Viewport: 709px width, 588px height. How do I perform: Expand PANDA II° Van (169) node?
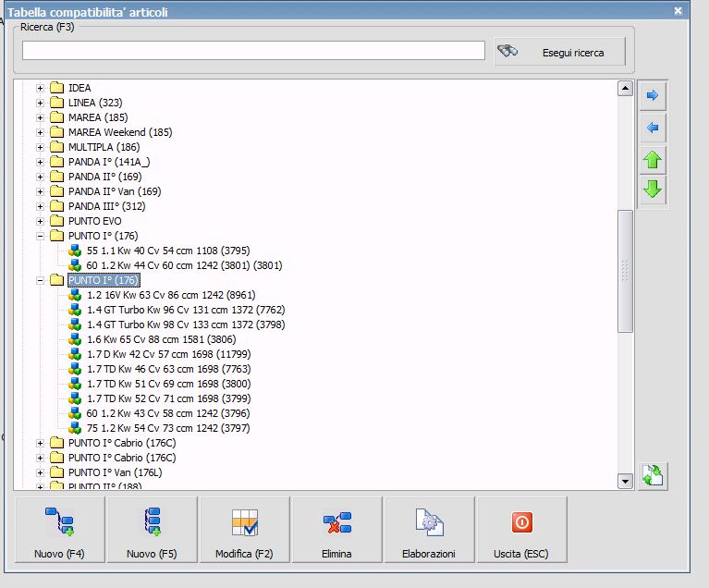pos(41,191)
